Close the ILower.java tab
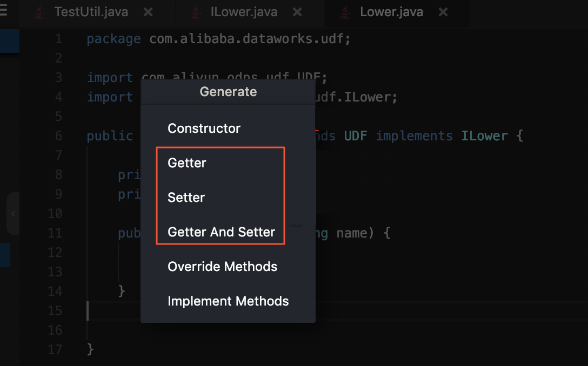Screen dimensions: 588x366 point(297,12)
